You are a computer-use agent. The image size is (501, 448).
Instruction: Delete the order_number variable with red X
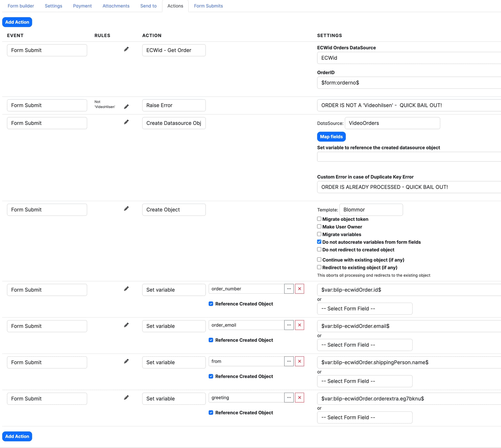tap(299, 289)
